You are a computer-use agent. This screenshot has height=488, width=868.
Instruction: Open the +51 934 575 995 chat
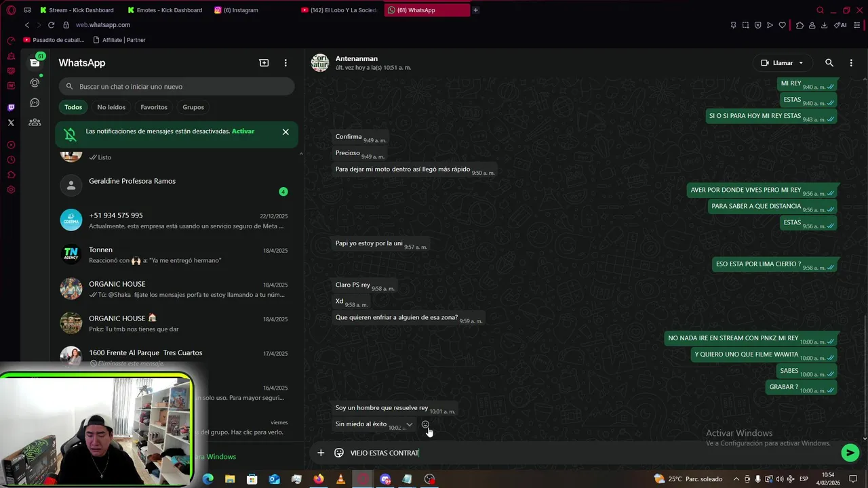click(x=176, y=220)
